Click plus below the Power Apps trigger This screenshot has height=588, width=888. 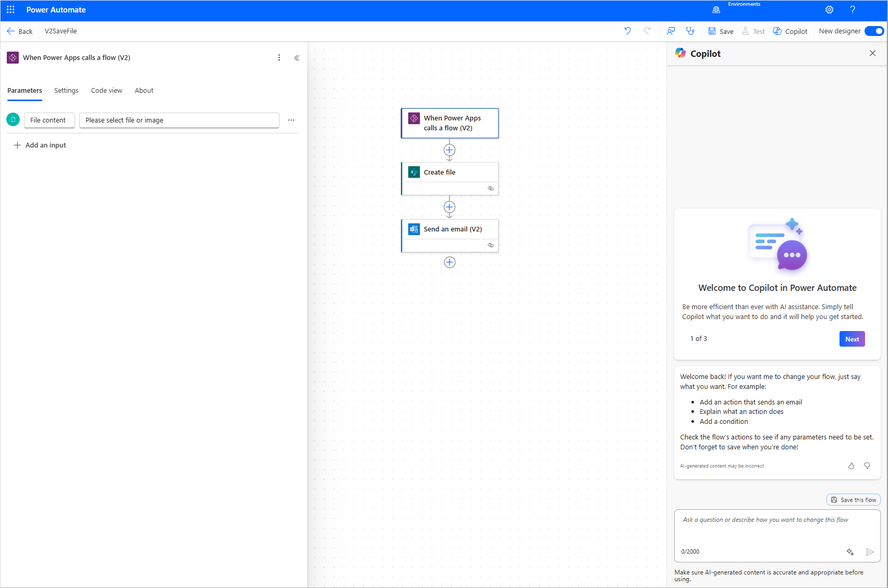coord(449,150)
